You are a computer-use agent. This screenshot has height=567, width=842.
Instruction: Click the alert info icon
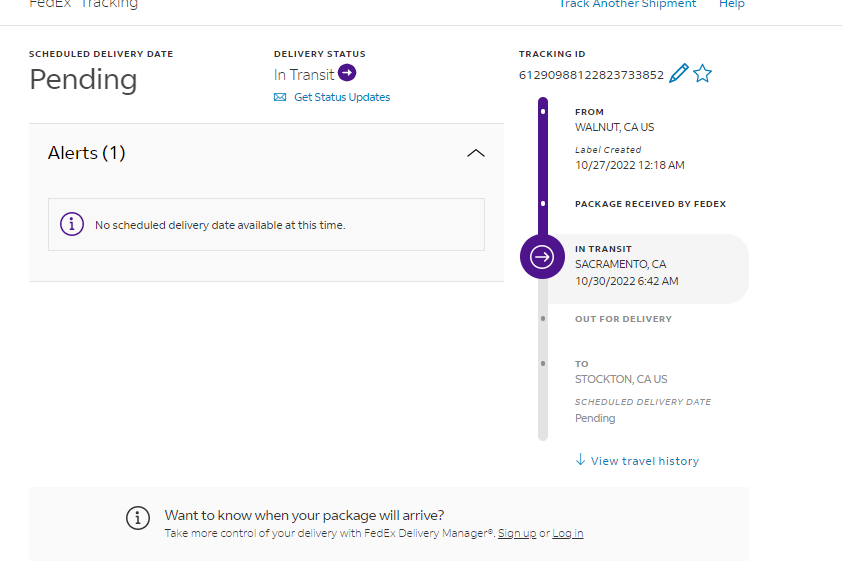point(72,224)
